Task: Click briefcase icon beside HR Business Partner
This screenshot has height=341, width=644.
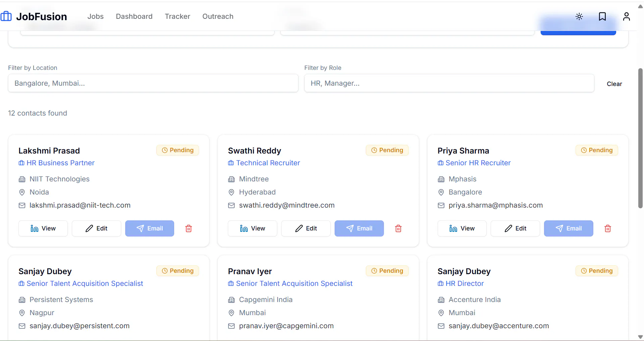Action: [21, 163]
